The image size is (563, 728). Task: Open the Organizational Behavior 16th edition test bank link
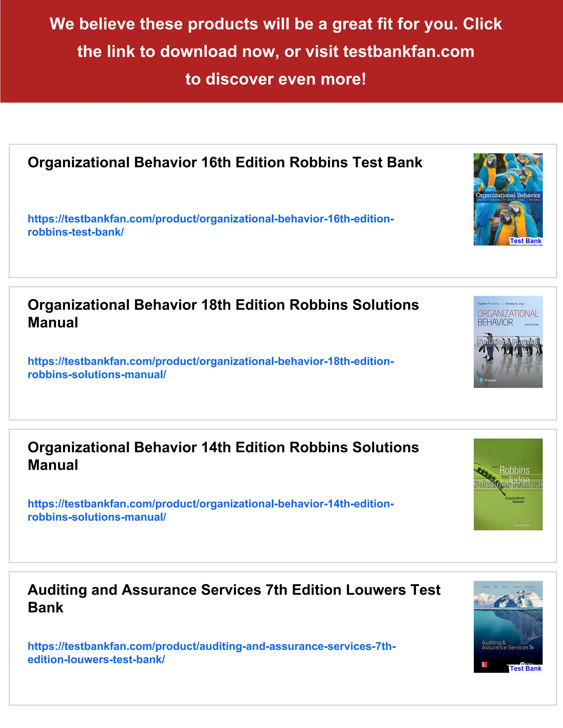(211, 219)
